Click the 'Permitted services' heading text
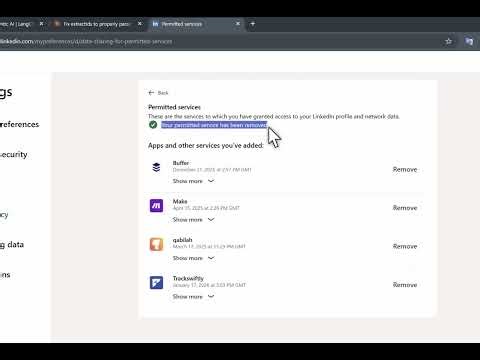 pos(174,107)
